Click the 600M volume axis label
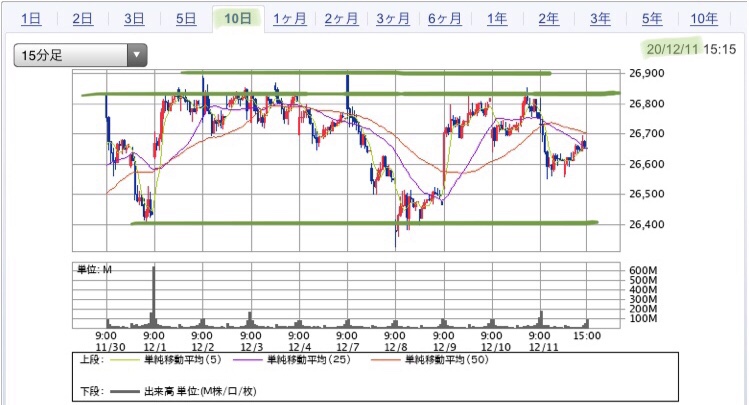 pos(643,270)
